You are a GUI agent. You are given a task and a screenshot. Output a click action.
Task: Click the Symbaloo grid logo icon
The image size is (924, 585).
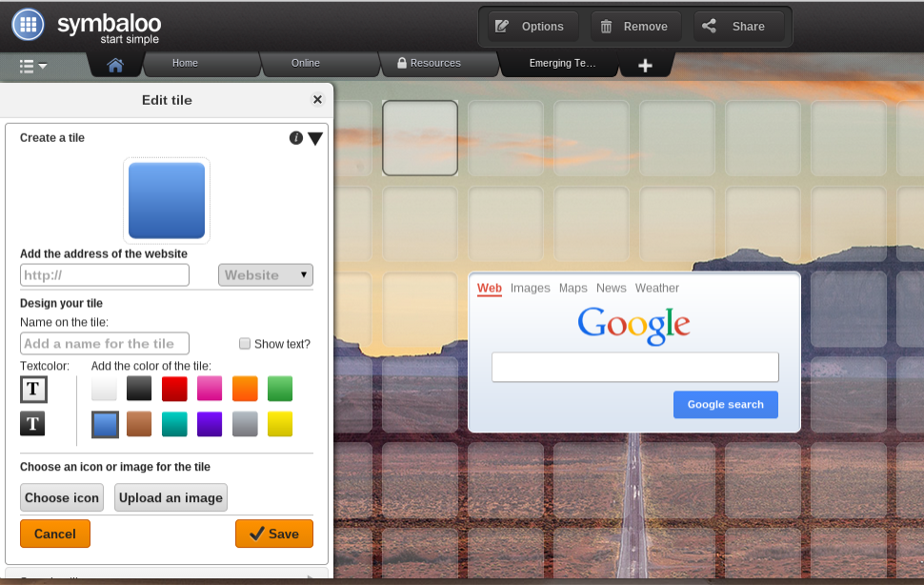[x=28, y=25]
